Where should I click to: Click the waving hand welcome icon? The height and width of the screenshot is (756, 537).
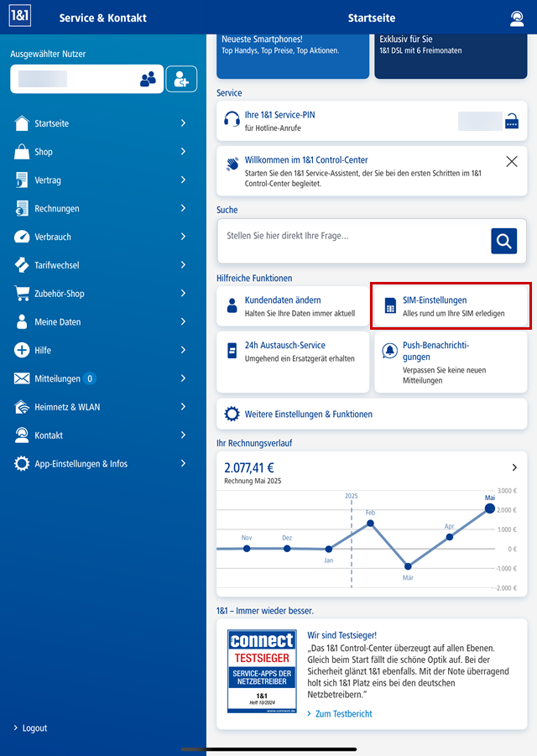point(232,164)
